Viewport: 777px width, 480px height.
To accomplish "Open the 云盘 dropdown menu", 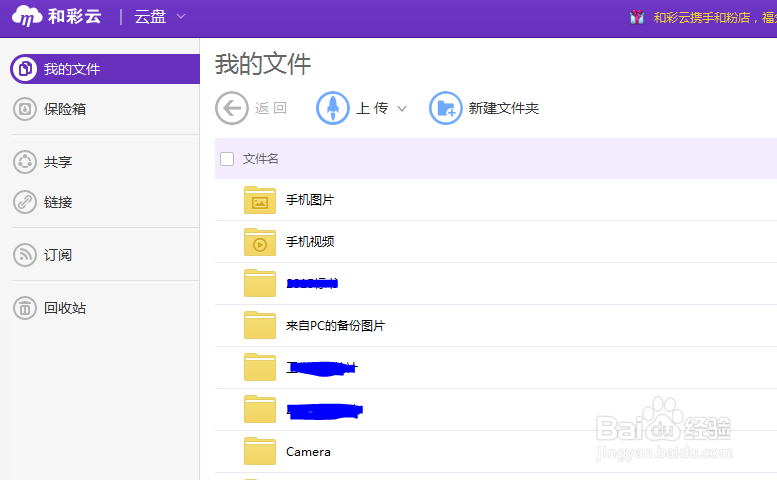I will coord(160,17).
